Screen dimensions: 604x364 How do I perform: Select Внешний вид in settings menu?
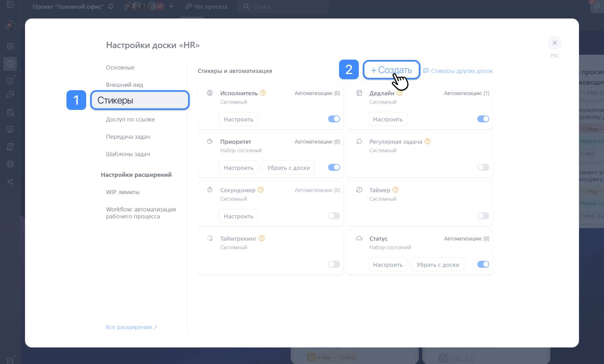124,85
